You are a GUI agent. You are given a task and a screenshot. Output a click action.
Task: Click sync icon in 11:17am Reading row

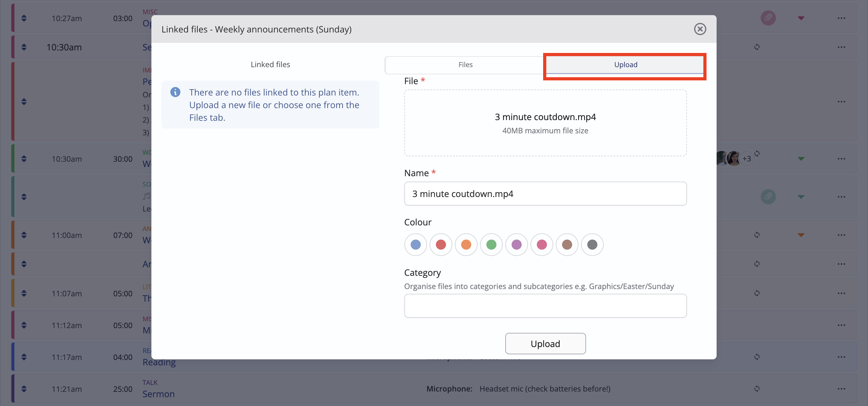757,357
